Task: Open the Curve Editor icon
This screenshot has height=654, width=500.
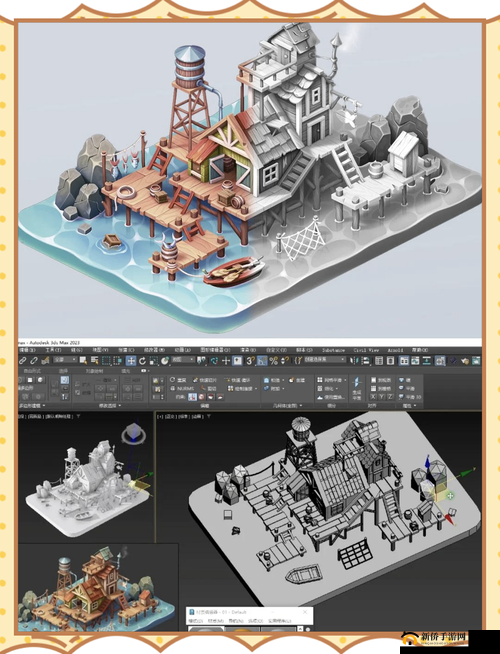Action: pyautogui.click(x=415, y=360)
